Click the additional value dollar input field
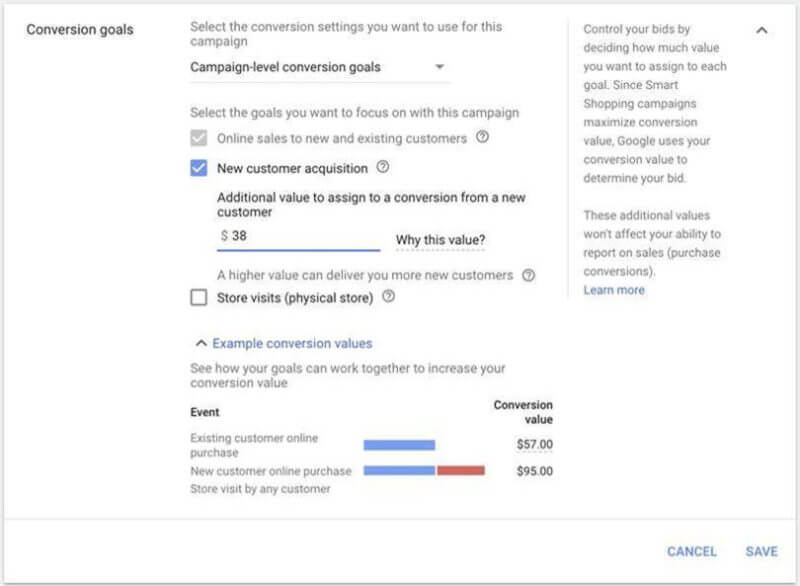This screenshot has height=586, width=800. [x=300, y=236]
